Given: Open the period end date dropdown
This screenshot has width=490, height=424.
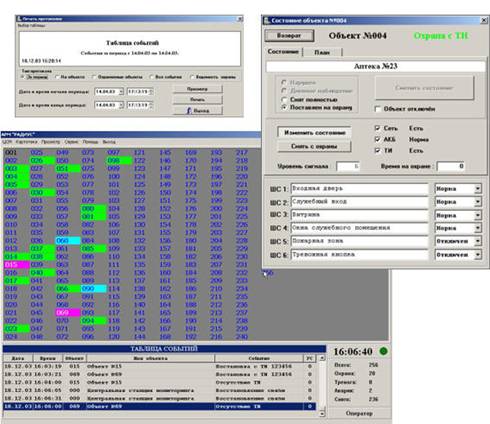Looking at the screenshot, I should tap(121, 105).
